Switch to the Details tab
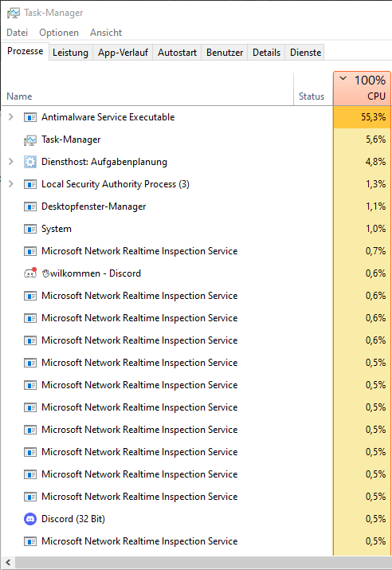The width and height of the screenshot is (392, 570). click(x=266, y=53)
